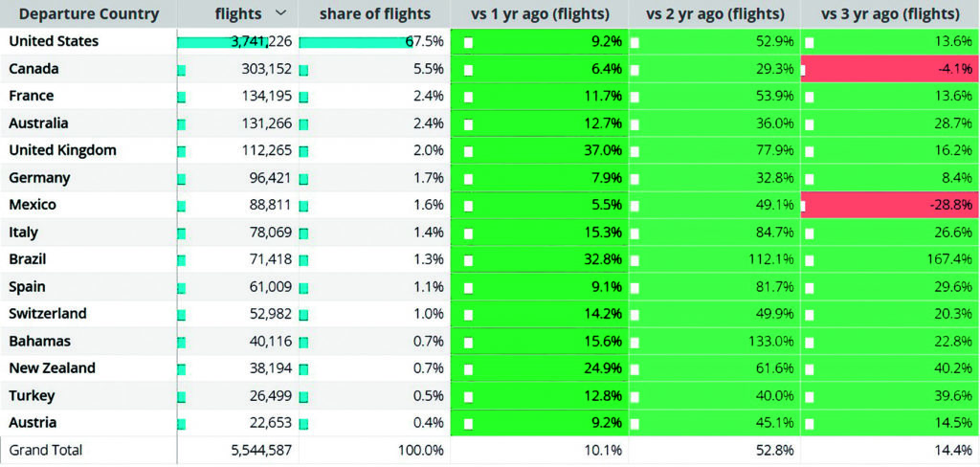This screenshot has width=980, height=467.
Task: Click Canada's 5.5% share of flights cell
Action: 374,69
